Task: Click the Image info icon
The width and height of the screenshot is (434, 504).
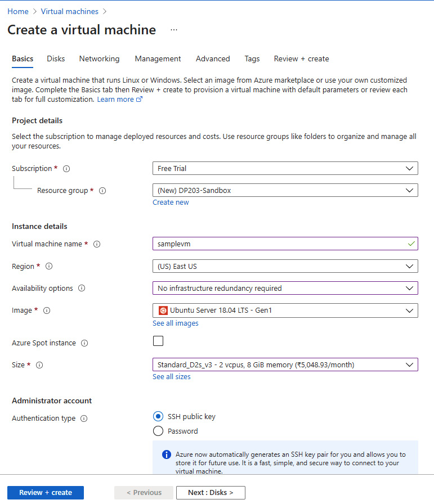Action: [x=47, y=310]
